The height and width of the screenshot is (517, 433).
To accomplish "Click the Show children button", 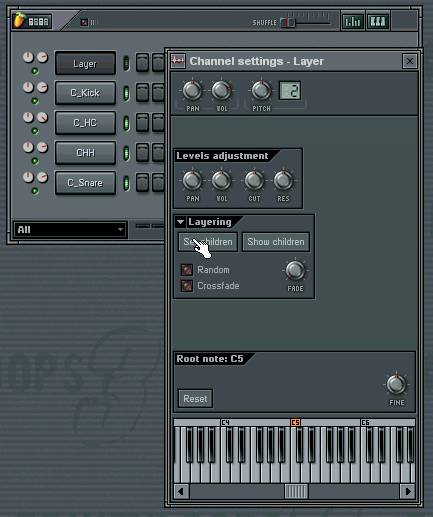I will [x=276, y=242].
